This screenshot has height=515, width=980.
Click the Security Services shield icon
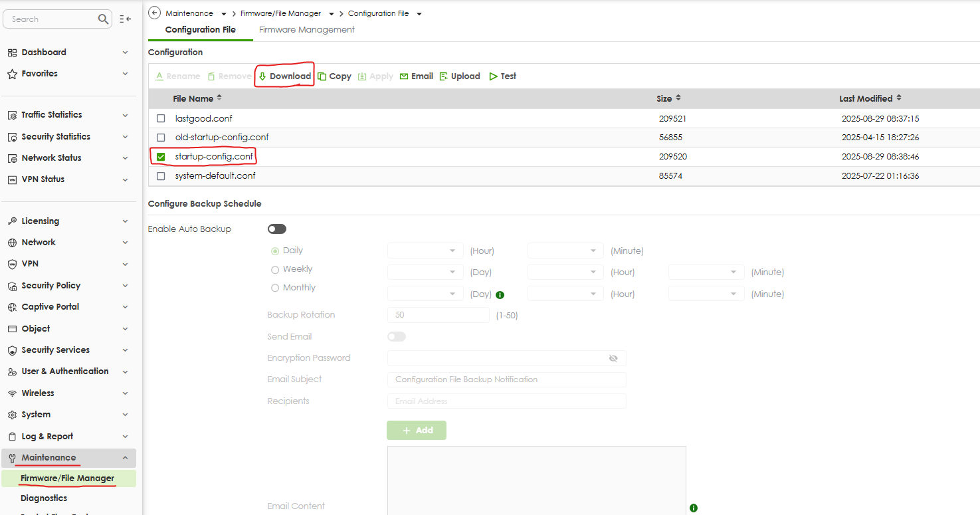[12, 350]
